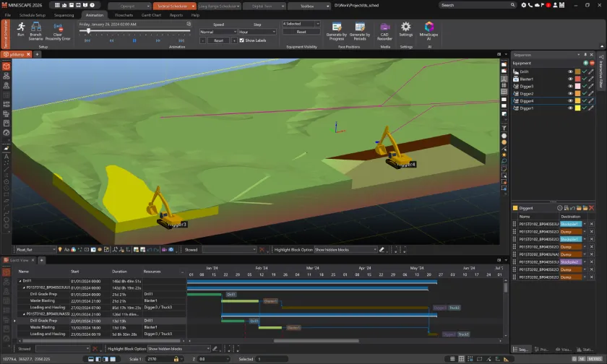Screen dimensions: 607x364
Task: Add equipment with green plus icon
Action: (585, 63)
